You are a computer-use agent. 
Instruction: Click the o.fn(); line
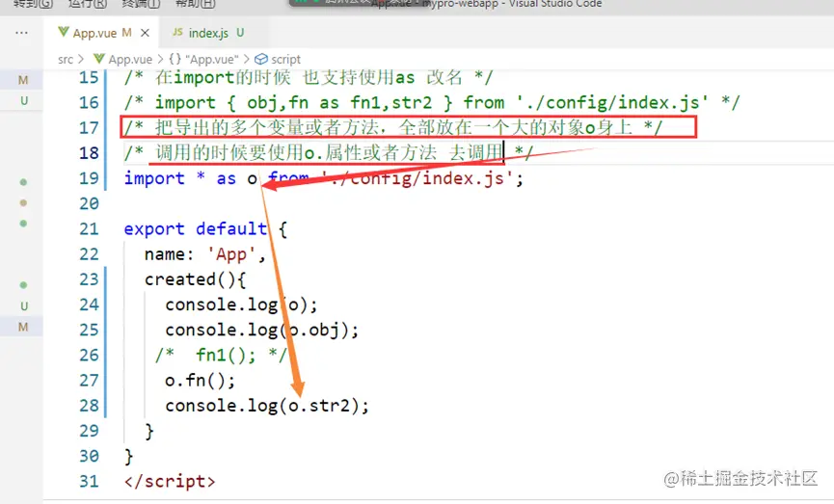200,381
